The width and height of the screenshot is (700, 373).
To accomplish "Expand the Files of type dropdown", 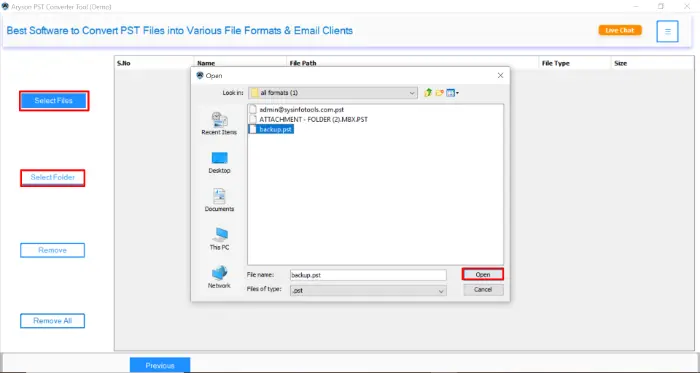I will 441,290.
